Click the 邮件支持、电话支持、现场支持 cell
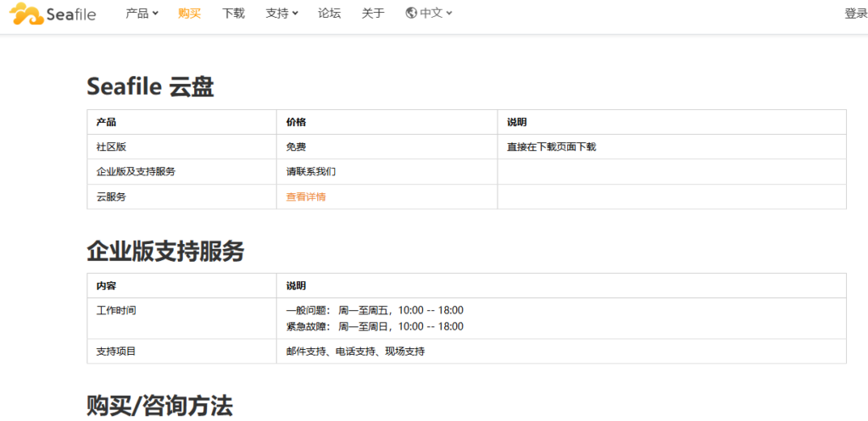 coord(561,352)
